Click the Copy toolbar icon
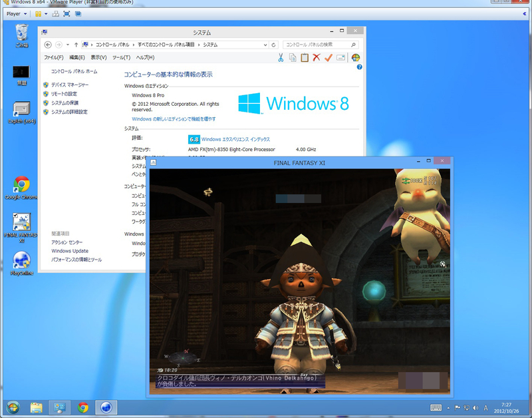Screen dimensions: 532x418 click(x=293, y=58)
